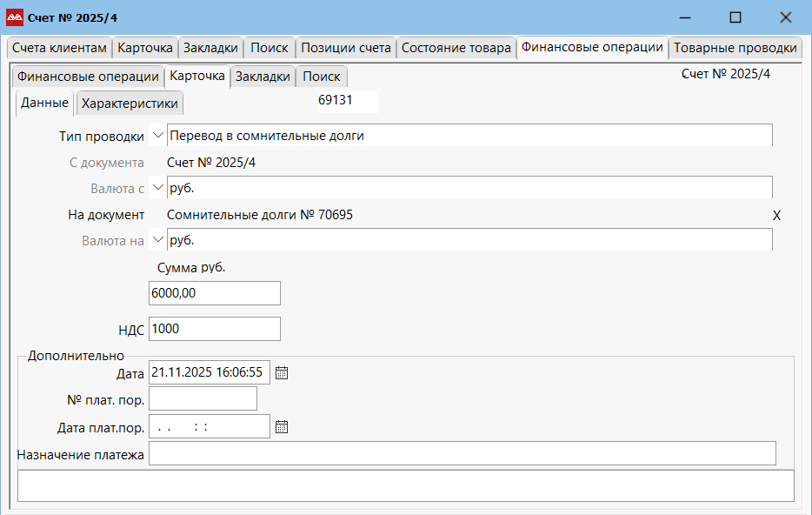The width and height of the screenshot is (812, 515).
Task: Focus the № плат. пор. field
Action: (x=203, y=398)
